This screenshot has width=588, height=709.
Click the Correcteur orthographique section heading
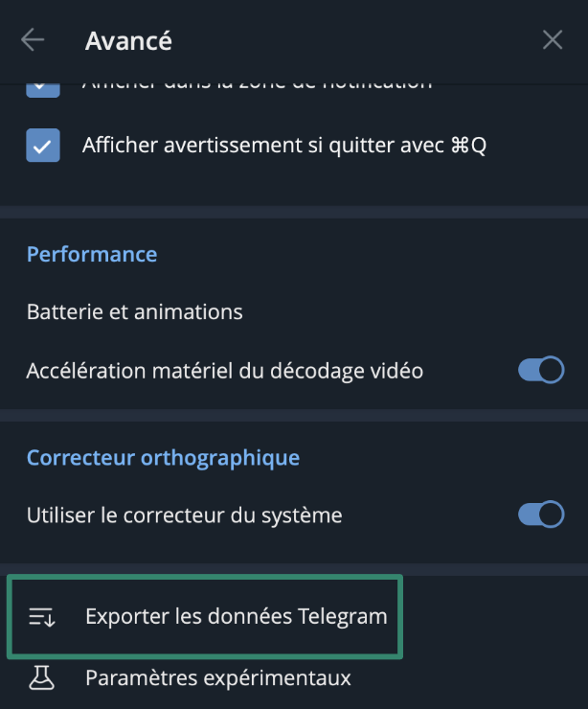point(163,457)
